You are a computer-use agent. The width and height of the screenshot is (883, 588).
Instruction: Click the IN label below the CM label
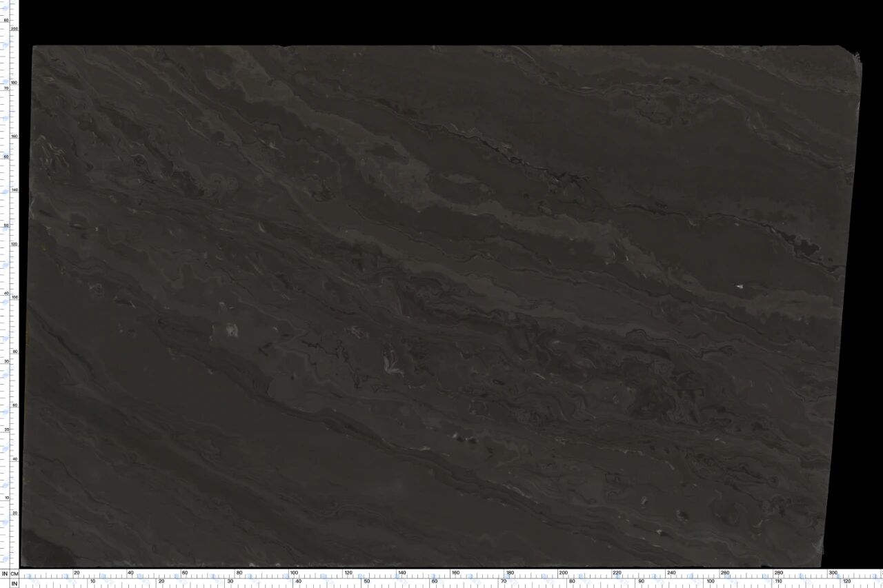(14, 583)
